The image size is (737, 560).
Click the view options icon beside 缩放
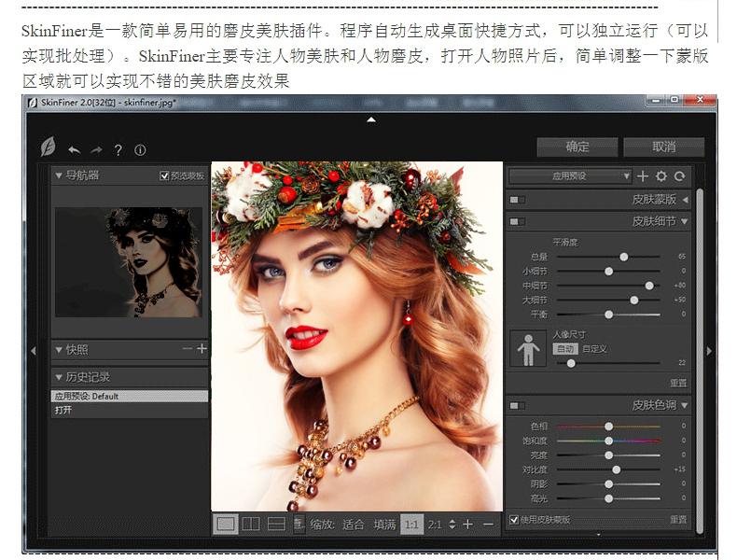click(299, 524)
